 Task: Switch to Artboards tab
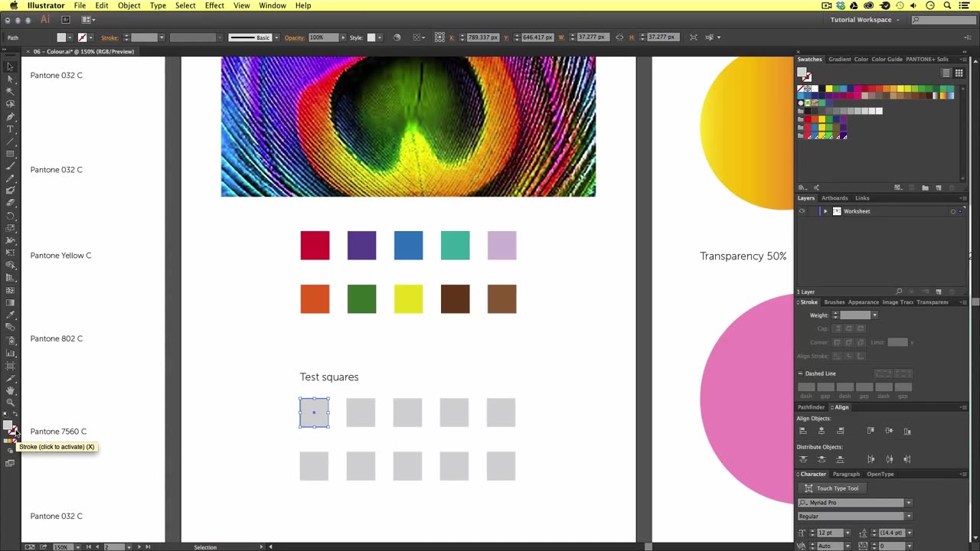pyautogui.click(x=835, y=198)
